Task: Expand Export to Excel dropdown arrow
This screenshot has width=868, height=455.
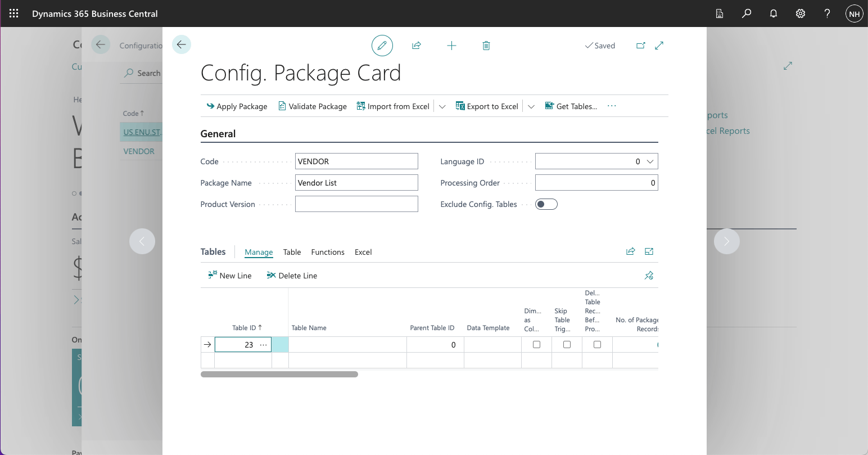Action: point(531,106)
